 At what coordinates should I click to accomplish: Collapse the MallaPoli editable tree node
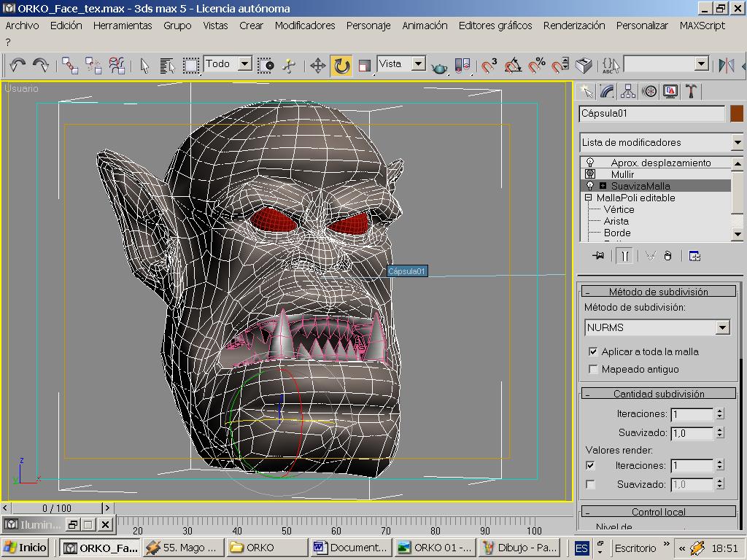pyautogui.click(x=589, y=197)
